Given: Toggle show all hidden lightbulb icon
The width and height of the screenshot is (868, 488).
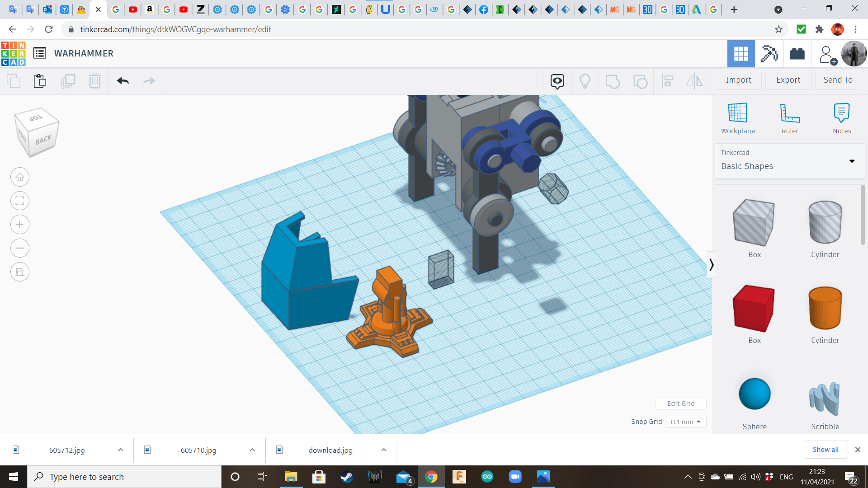Looking at the screenshot, I should 585,81.
